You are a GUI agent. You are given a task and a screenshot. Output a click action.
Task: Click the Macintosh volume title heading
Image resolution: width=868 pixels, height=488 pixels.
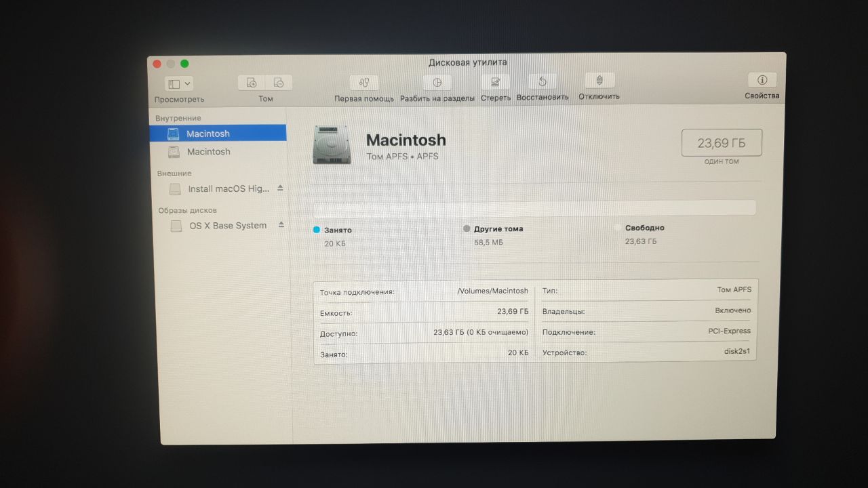coord(406,140)
